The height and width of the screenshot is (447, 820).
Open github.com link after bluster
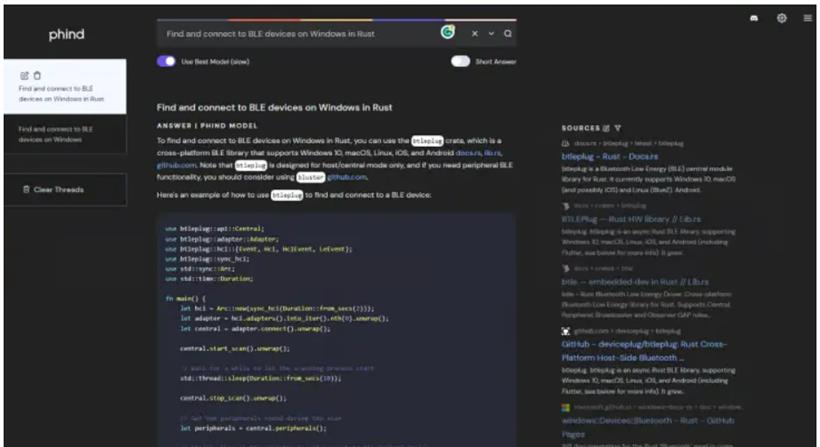[x=347, y=177]
